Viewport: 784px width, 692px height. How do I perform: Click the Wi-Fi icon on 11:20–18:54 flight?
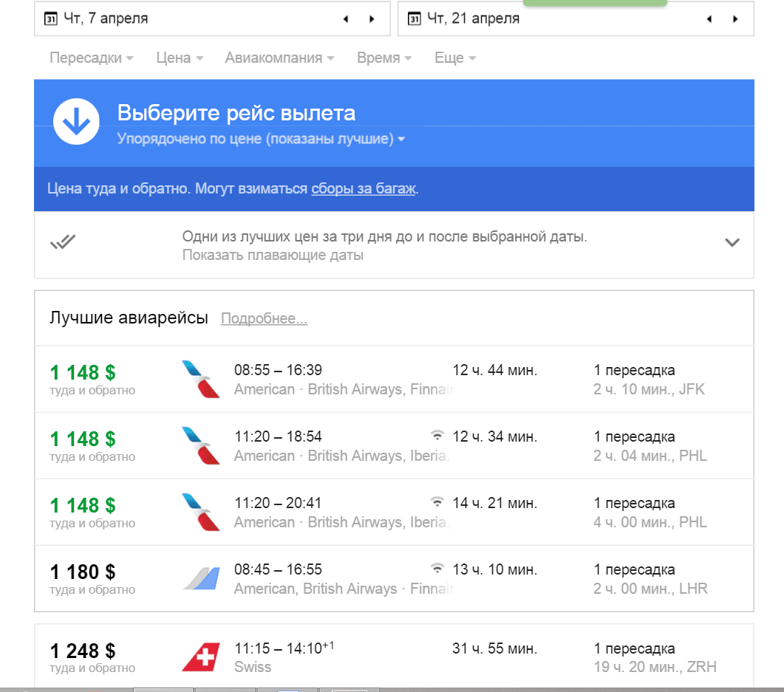coord(437,436)
